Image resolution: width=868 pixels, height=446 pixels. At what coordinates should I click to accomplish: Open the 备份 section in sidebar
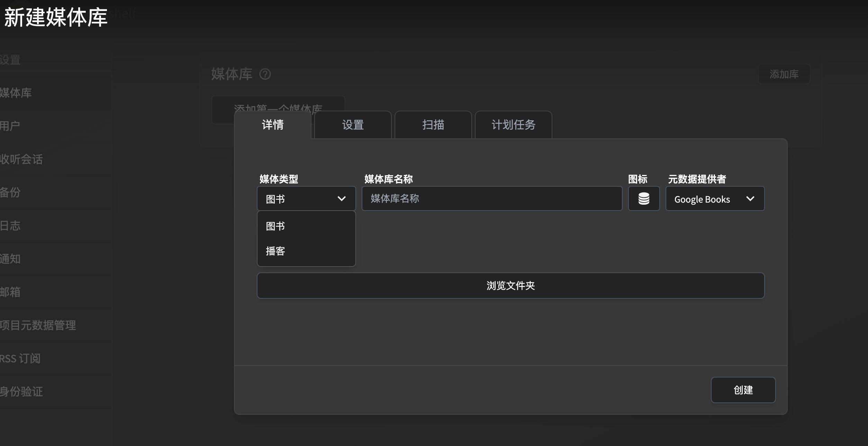pos(10,193)
